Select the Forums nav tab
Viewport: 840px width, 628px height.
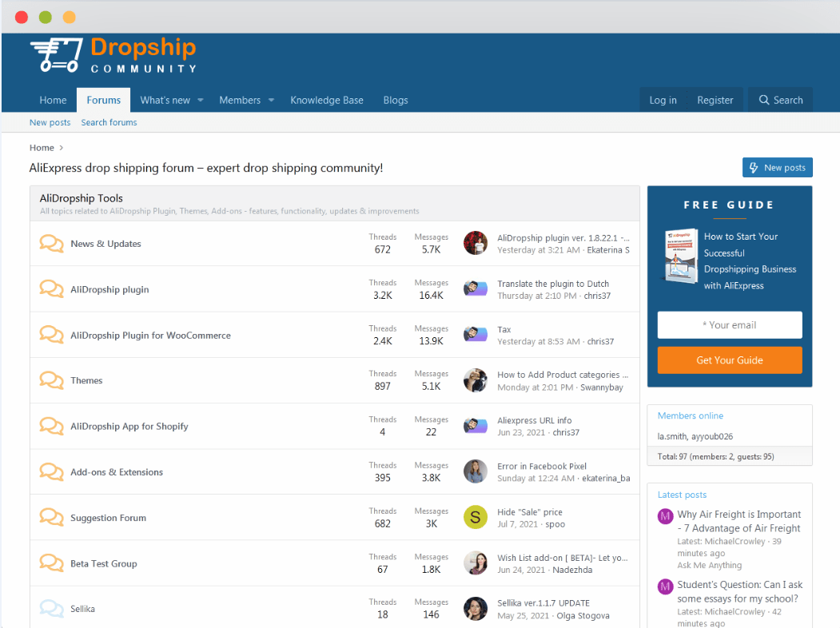pyautogui.click(x=103, y=100)
